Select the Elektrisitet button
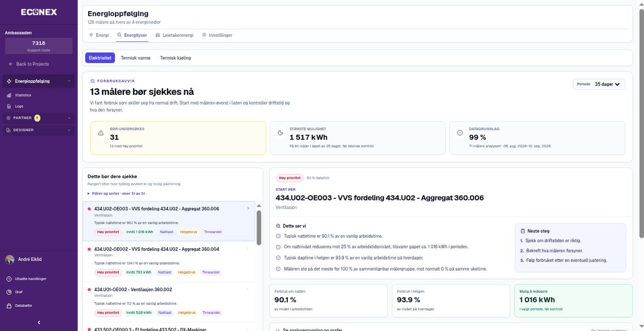This screenshot has height=331, width=644. [100, 58]
